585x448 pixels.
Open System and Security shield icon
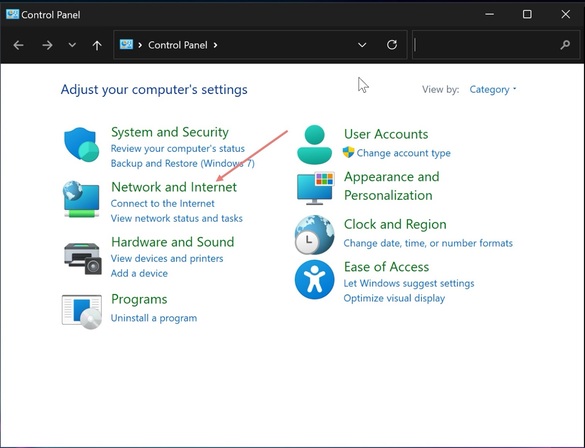pyautogui.click(x=82, y=144)
